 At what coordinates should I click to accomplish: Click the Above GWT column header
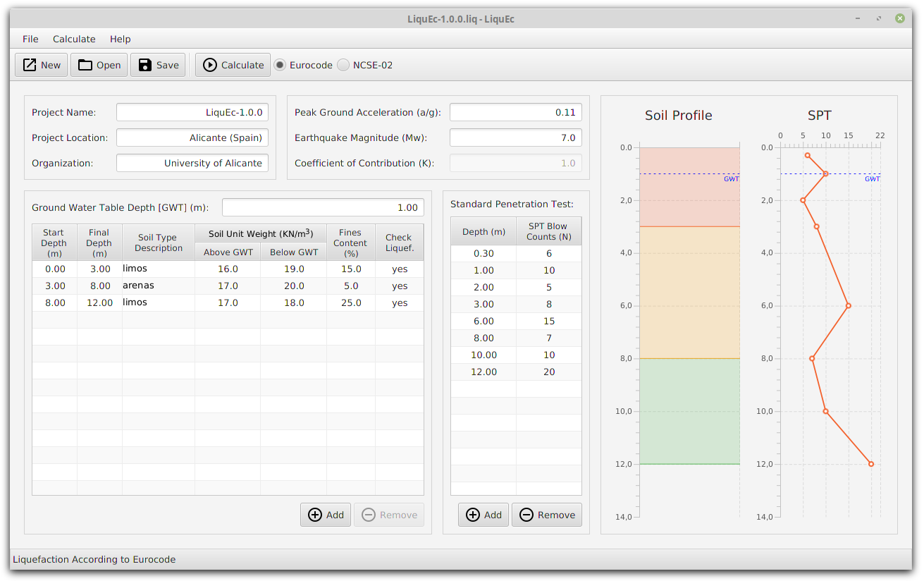point(228,252)
